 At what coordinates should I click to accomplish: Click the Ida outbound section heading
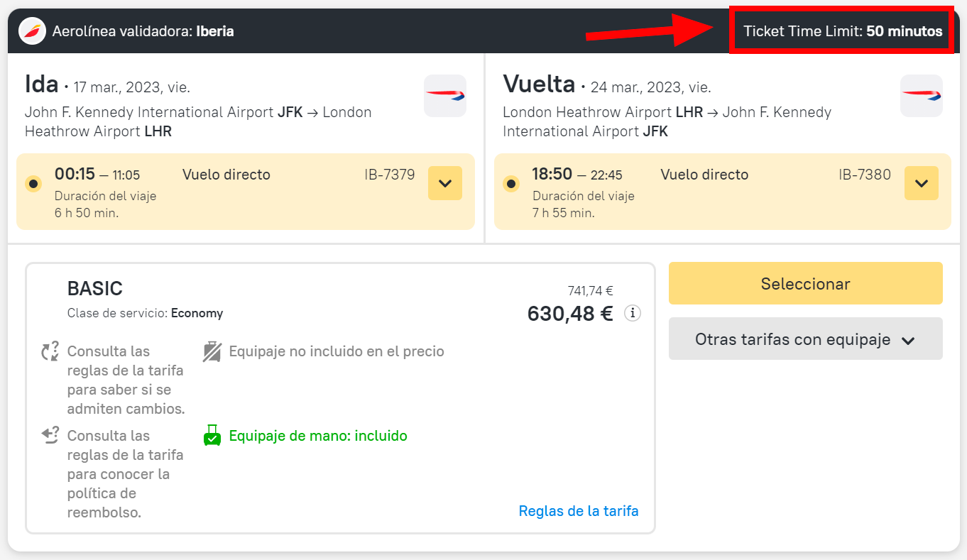[x=41, y=84]
